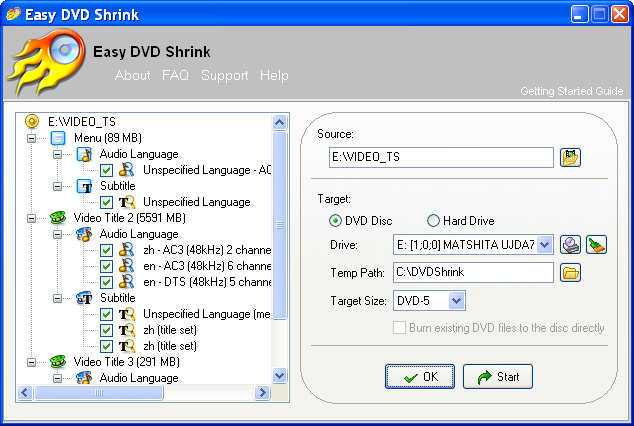Click the Menu subtitle Unspecified Language track icon
Viewport: 634px width, 426px height.
127,202
